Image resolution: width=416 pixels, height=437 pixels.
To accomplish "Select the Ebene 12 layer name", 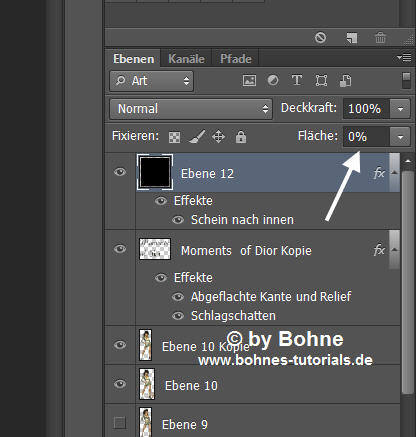I will (x=207, y=174).
